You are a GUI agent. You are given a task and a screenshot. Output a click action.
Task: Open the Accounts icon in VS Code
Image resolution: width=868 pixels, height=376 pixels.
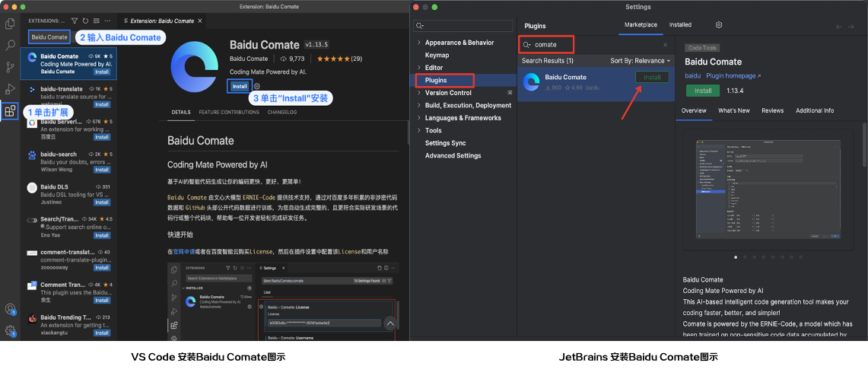click(10, 310)
